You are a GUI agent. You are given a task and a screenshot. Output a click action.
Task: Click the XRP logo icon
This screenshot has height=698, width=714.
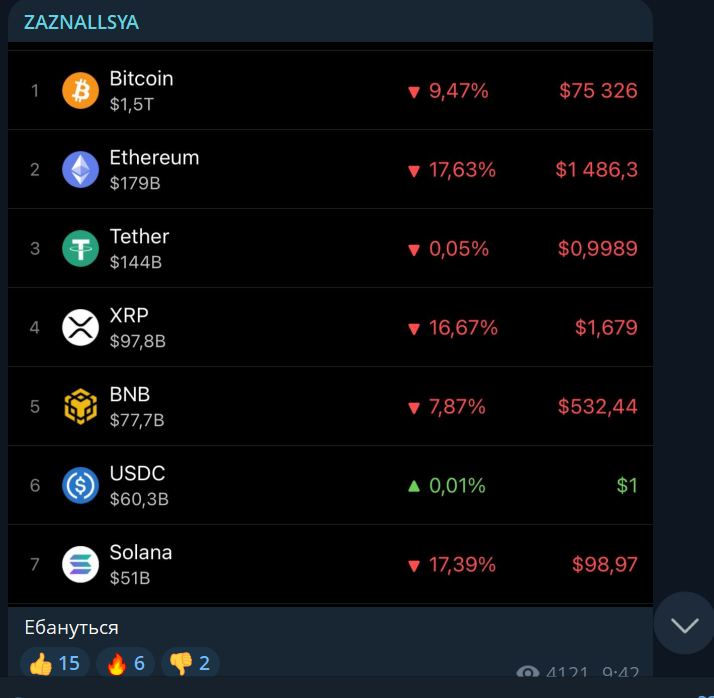click(x=81, y=327)
